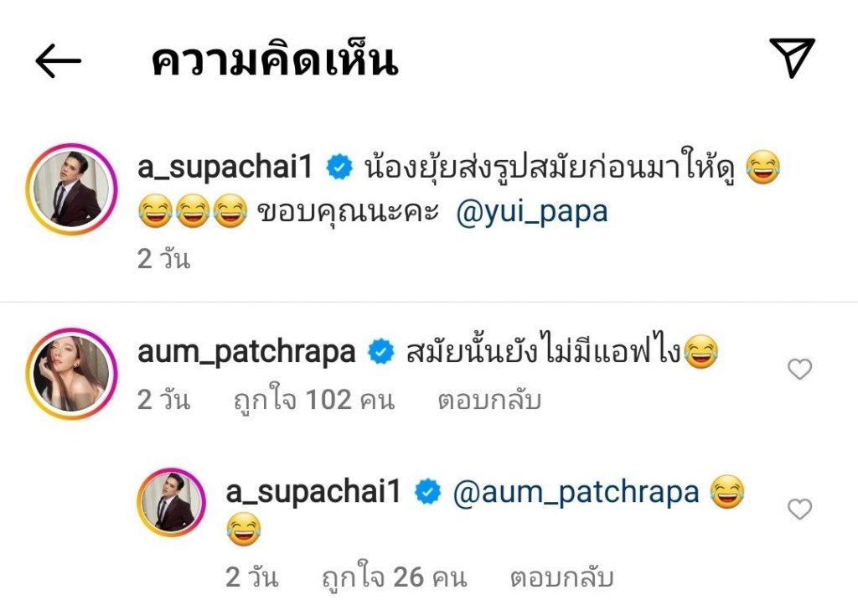Image resolution: width=858 pixels, height=616 pixels.
Task: Open a_supachai1 username in the reply
Action: [313, 492]
